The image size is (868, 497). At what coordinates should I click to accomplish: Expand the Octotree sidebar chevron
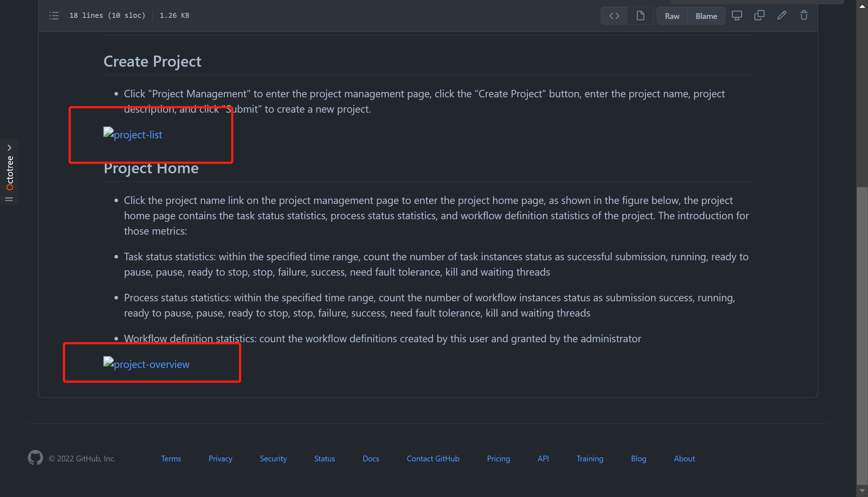(x=9, y=148)
